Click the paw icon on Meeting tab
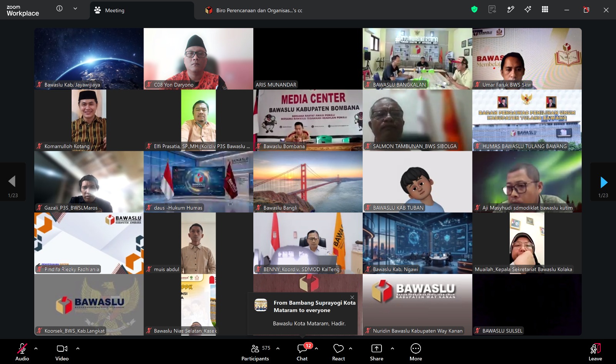The width and height of the screenshot is (616, 364). (97, 10)
